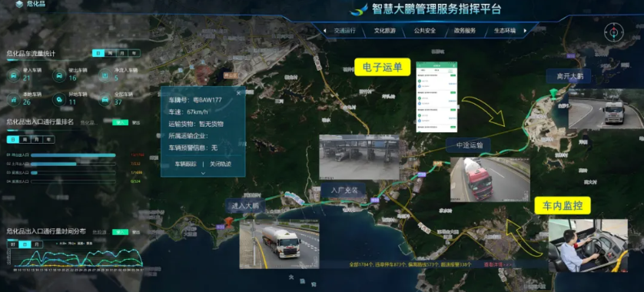Click the orange map marker near 进入大鹏

[x=228, y=222]
